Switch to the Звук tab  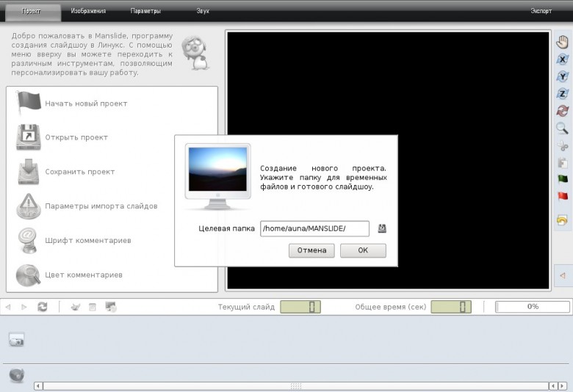(203, 11)
